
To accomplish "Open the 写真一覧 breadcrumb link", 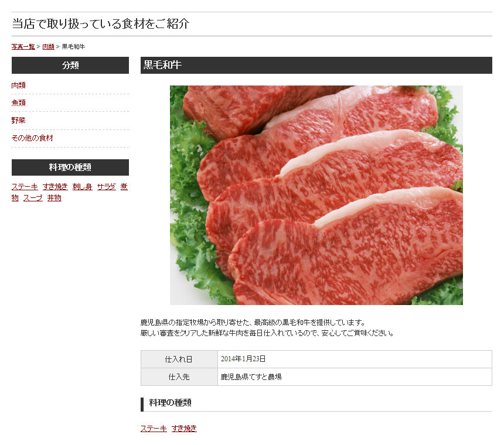I will point(23,47).
